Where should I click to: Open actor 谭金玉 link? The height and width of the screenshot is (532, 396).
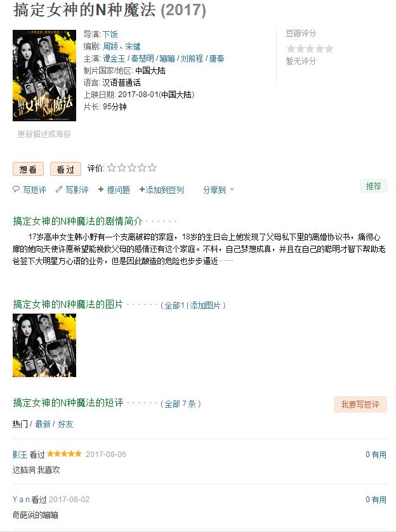114,58
